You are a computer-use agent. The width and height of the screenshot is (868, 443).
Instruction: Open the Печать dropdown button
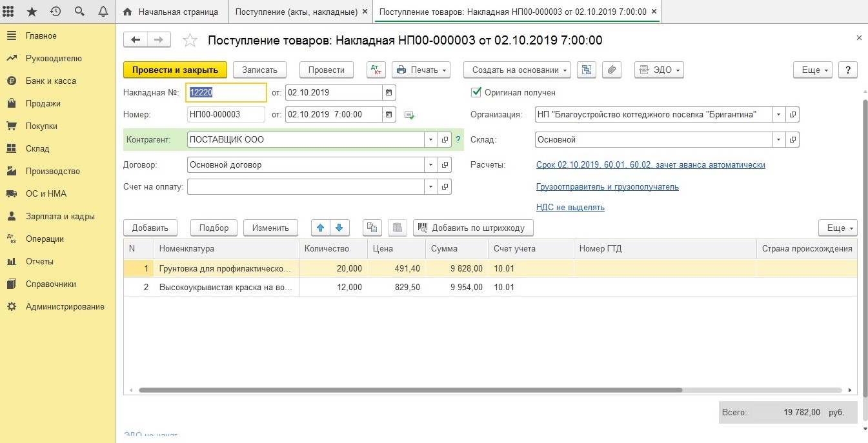(420, 70)
